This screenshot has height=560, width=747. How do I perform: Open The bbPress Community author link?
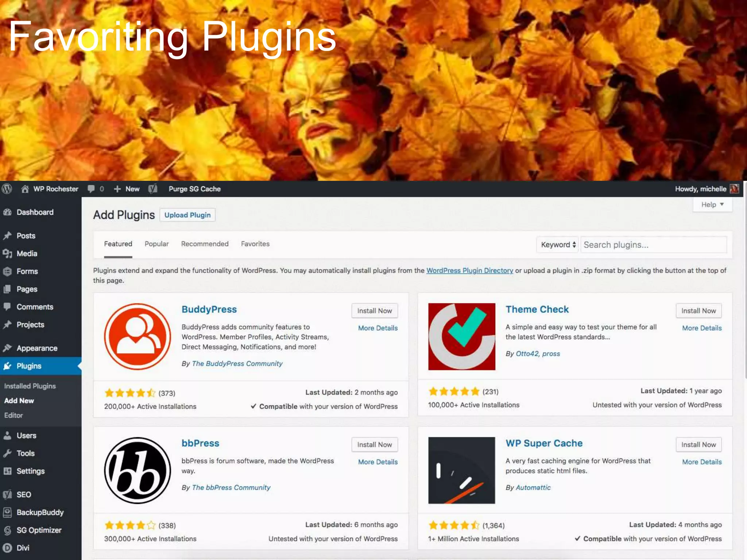231,487
